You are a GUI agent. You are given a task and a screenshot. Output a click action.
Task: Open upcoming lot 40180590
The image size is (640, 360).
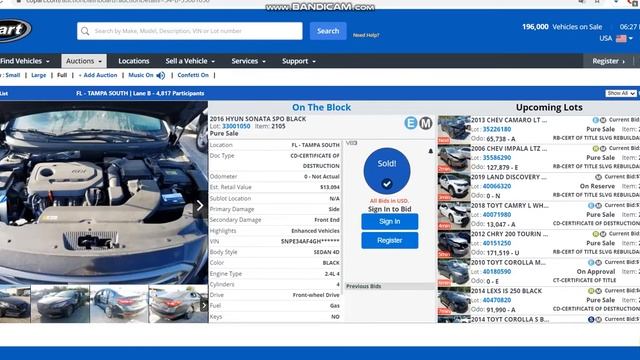[x=497, y=271]
